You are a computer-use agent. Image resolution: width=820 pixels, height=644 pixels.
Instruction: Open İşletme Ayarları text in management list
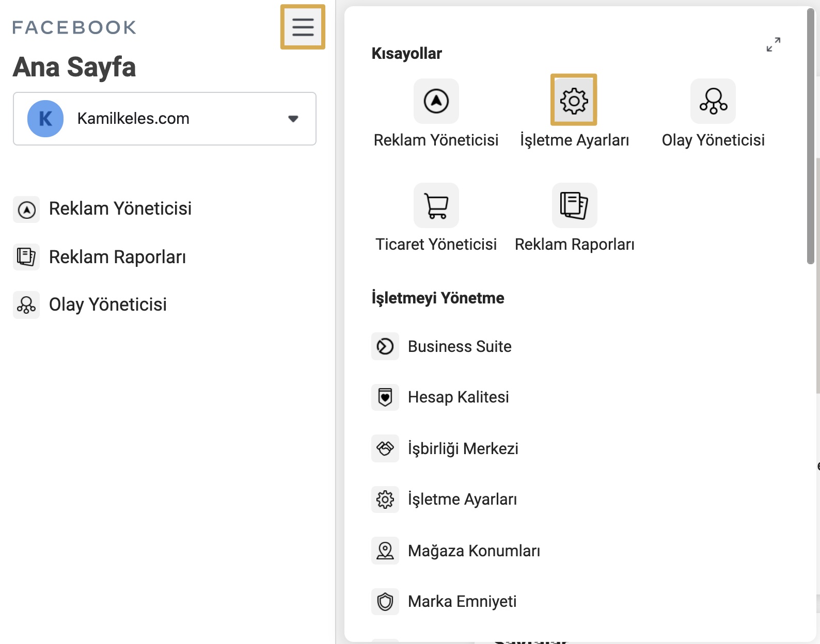pyautogui.click(x=462, y=499)
